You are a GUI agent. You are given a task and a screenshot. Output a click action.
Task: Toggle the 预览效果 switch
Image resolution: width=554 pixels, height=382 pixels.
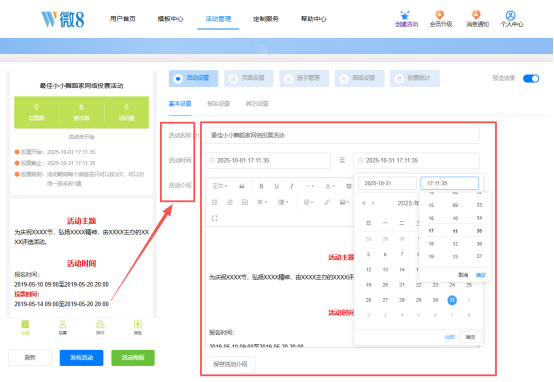click(531, 78)
